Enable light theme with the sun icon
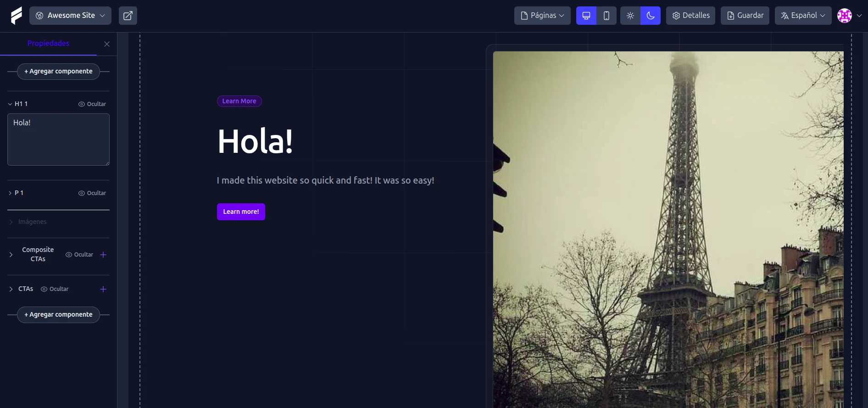The image size is (868, 408). click(630, 16)
